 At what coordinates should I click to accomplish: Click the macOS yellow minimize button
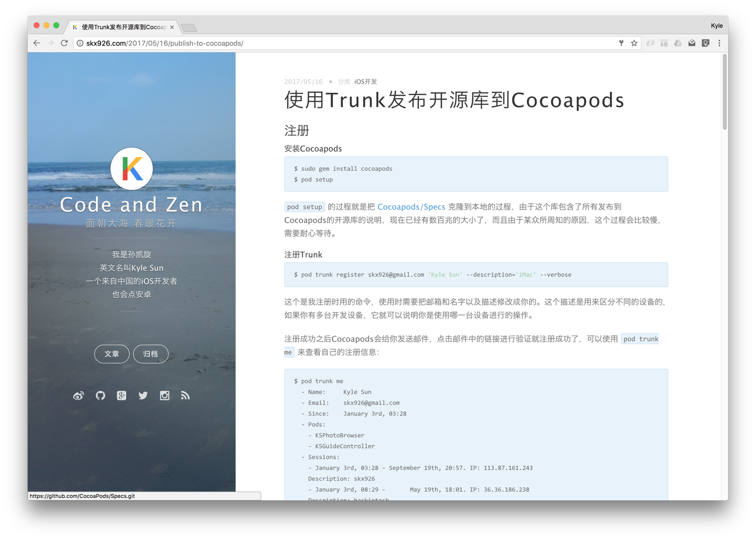46,26
